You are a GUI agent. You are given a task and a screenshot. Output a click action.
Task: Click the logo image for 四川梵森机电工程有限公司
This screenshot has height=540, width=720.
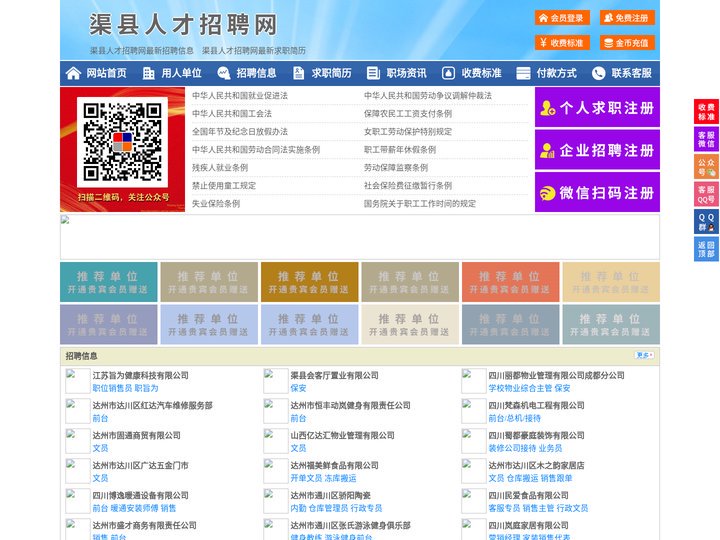pos(473,411)
